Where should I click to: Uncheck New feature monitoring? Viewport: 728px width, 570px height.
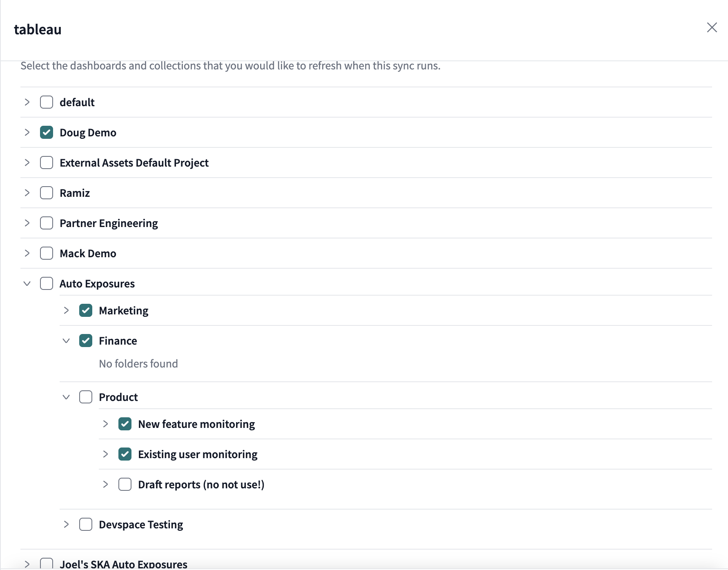coord(125,424)
